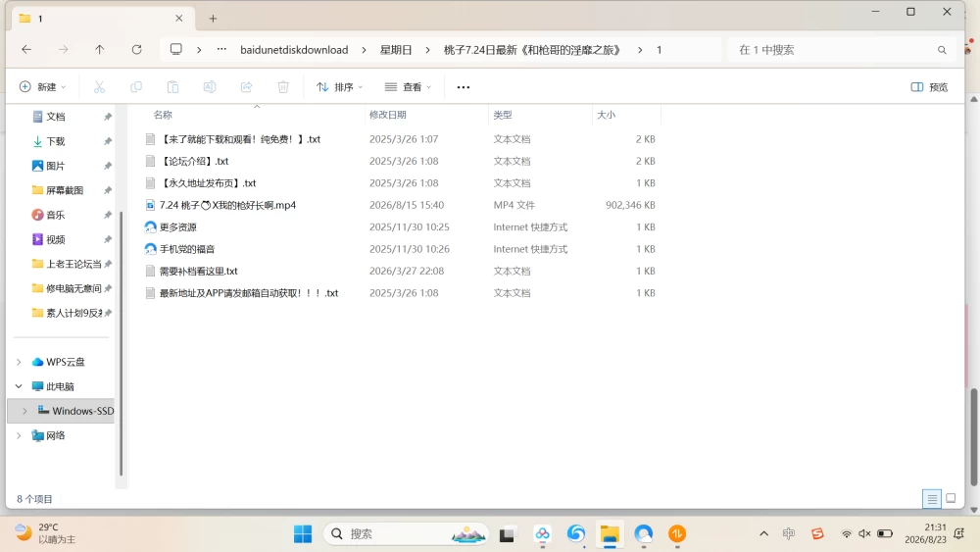
Task: Switch to details view in status bar
Action: tap(932, 499)
